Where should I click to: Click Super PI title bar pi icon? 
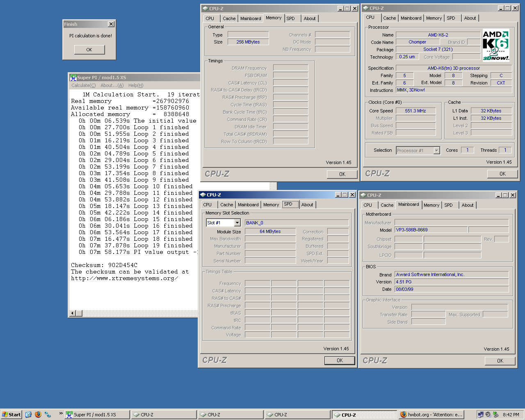click(73, 77)
